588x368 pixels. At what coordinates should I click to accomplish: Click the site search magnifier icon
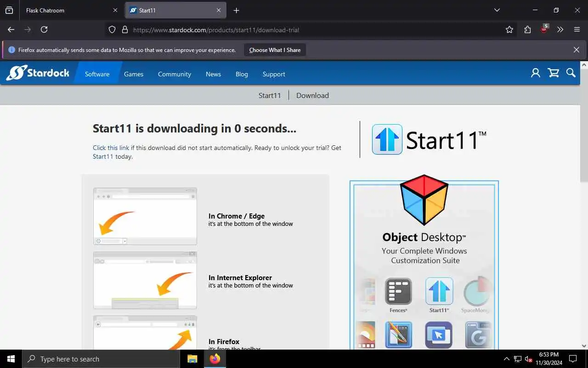coord(571,73)
